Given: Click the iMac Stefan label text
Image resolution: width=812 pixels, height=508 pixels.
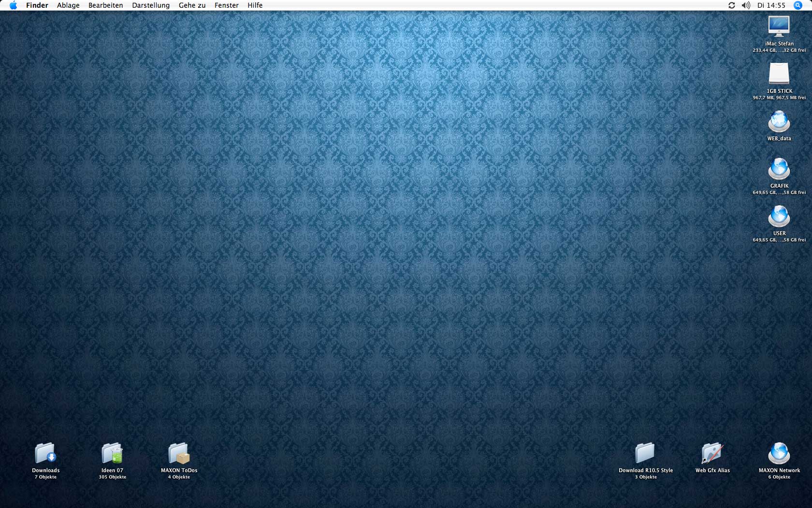Looking at the screenshot, I should point(779,44).
